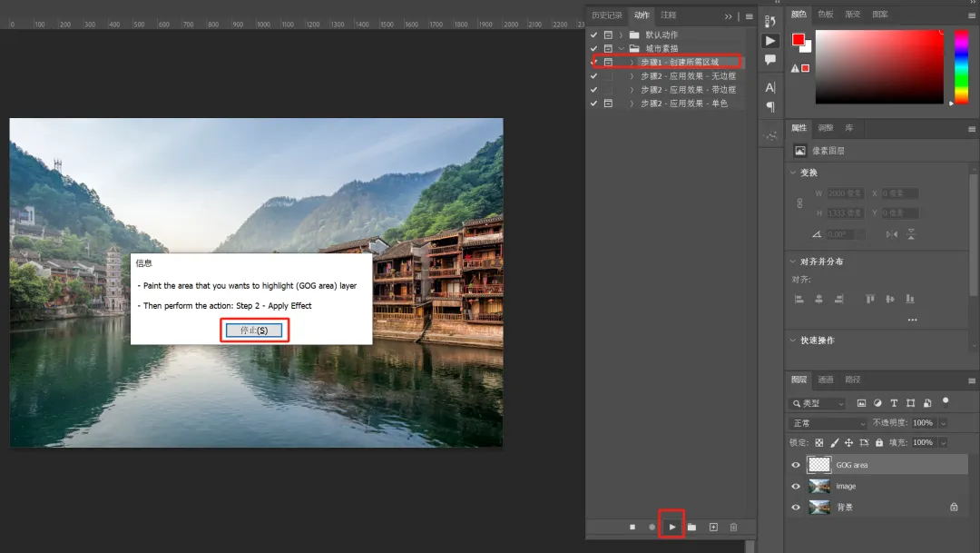Click the rainbow hue slider bar
Image resolution: width=980 pixels, height=553 pixels.
[x=961, y=66]
